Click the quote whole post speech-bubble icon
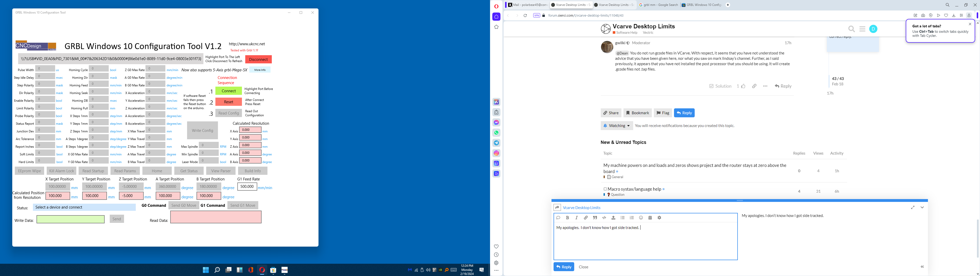This screenshot has height=276, width=980. click(x=558, y=218)
